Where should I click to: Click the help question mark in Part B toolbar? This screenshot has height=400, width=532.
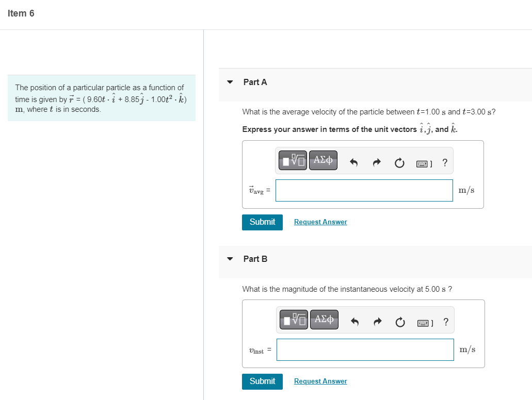445,322
